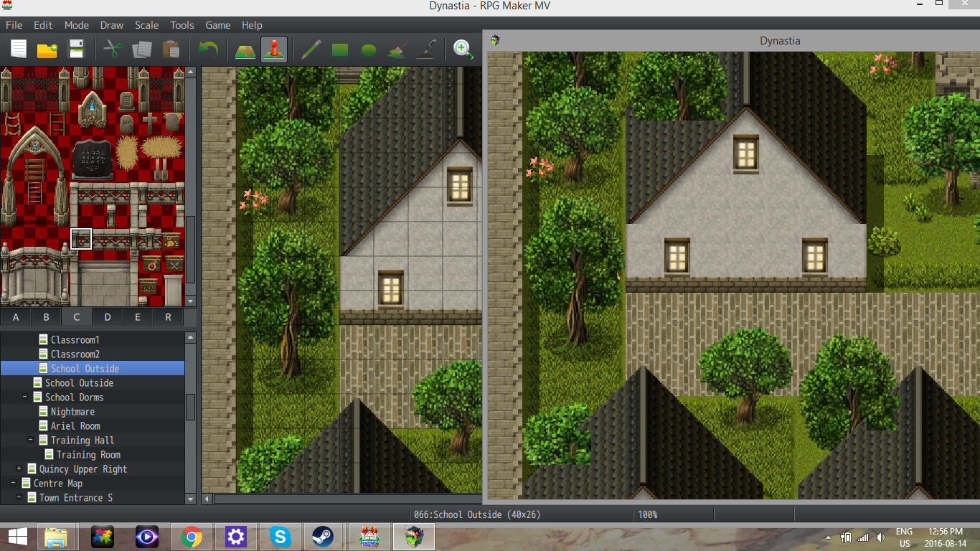The width and height of the screenshot is (980, 551).
Task: Switch to tileset tab B
Action: 46,317
